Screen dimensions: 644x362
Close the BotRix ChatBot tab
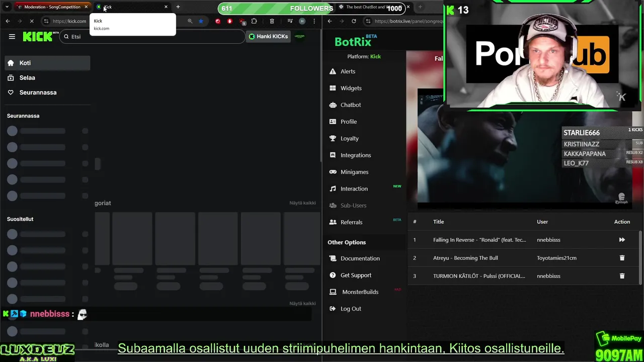pyautogui.click(x=408, y=7)
